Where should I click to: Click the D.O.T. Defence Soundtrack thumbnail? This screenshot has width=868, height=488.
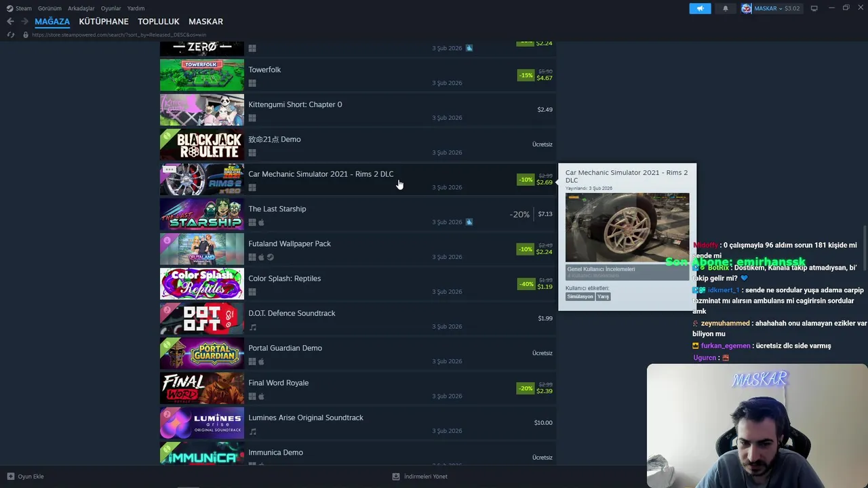201,319
